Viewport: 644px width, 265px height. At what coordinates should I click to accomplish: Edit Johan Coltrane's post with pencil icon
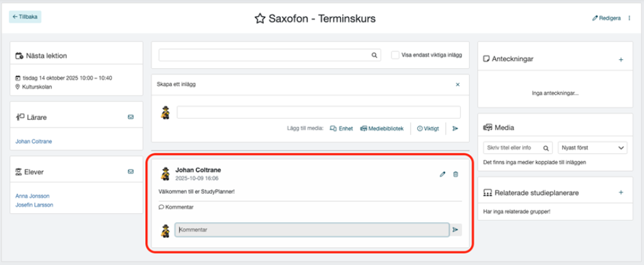443,174
